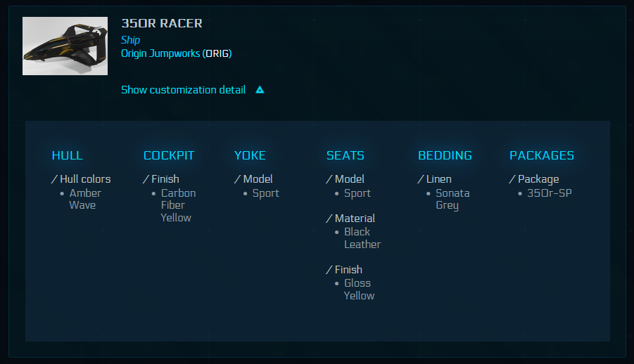Click the Gloss Yellow seat finish
This screenshot has width=634, height=364.
(x=359, y=290)
